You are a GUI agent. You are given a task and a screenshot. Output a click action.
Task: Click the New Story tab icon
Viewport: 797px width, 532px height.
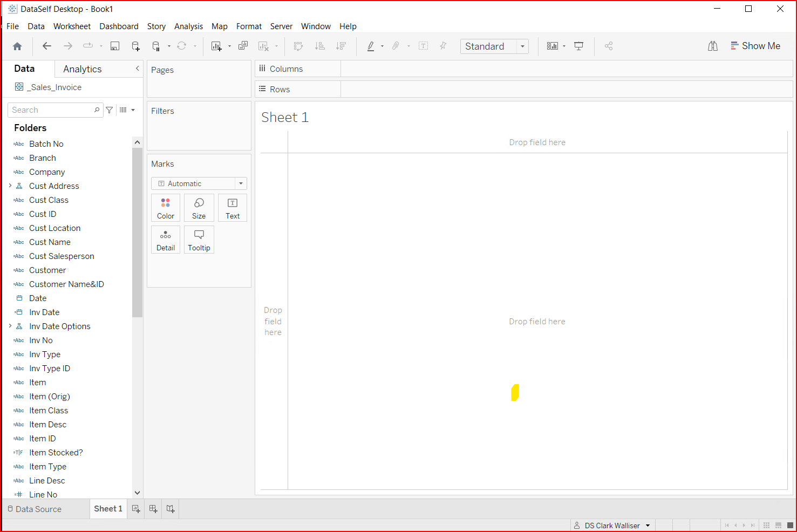point(171,509)
